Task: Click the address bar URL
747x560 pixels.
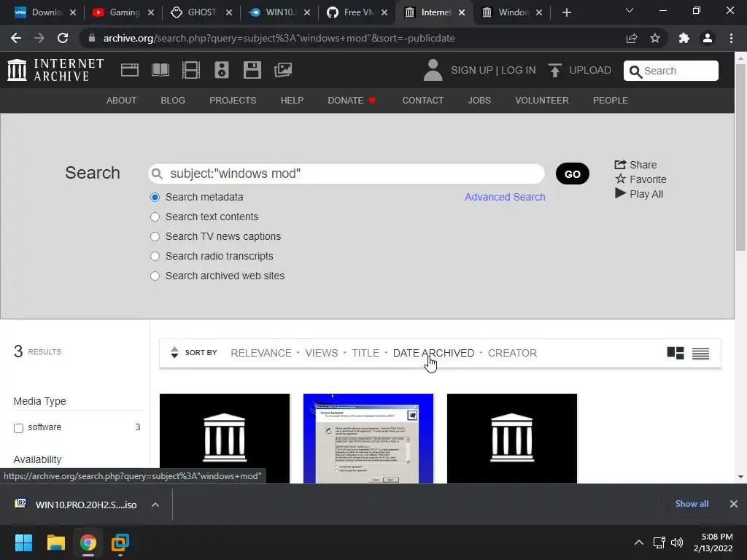Action: [279, 38]
